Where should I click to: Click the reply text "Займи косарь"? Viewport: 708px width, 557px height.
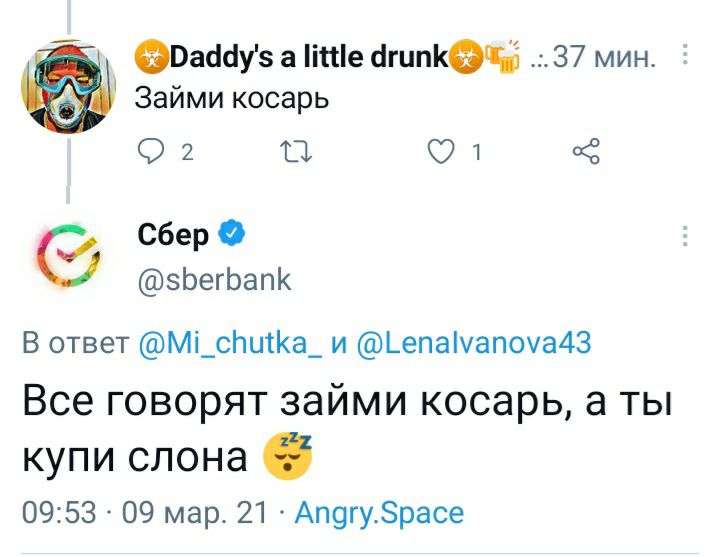(232, 101)
